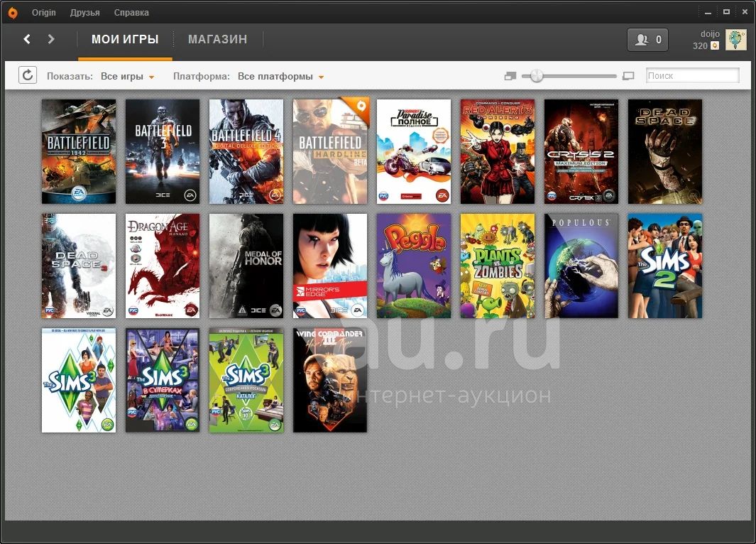Minimize the Origin window
Viewport: 756px width, 544px height.
pyautogui.click(x=708, y=13)
